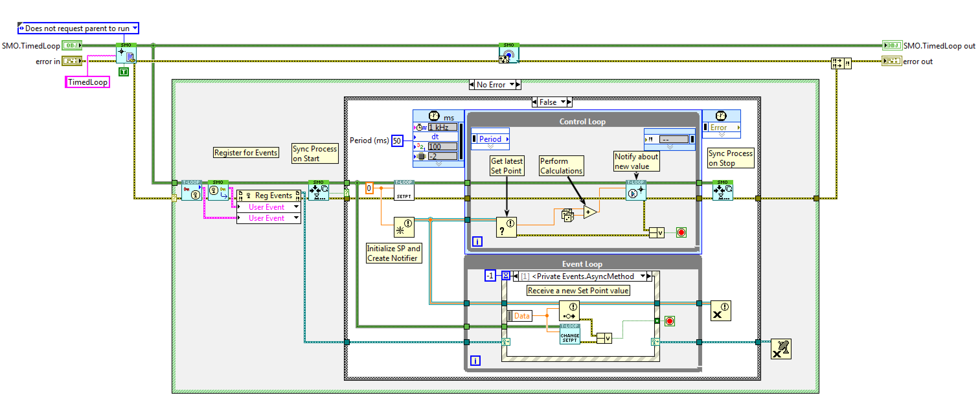The height and width of the screenshot is (404, 980).
Task: Click the -1 timeout constant
Action: (490, 275)
